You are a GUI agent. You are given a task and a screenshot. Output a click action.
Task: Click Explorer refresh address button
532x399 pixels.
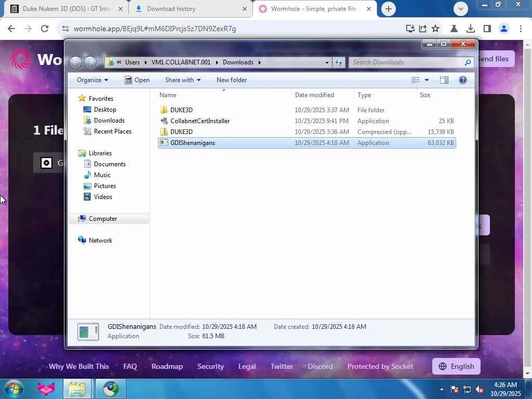coord(339,62)
